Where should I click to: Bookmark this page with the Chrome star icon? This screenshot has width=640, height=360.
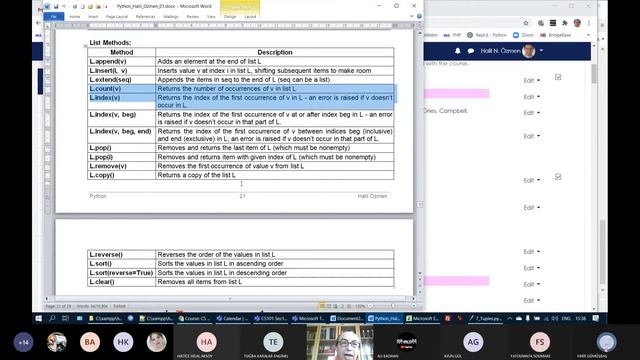pyautogui.click(x=526, y=23)
